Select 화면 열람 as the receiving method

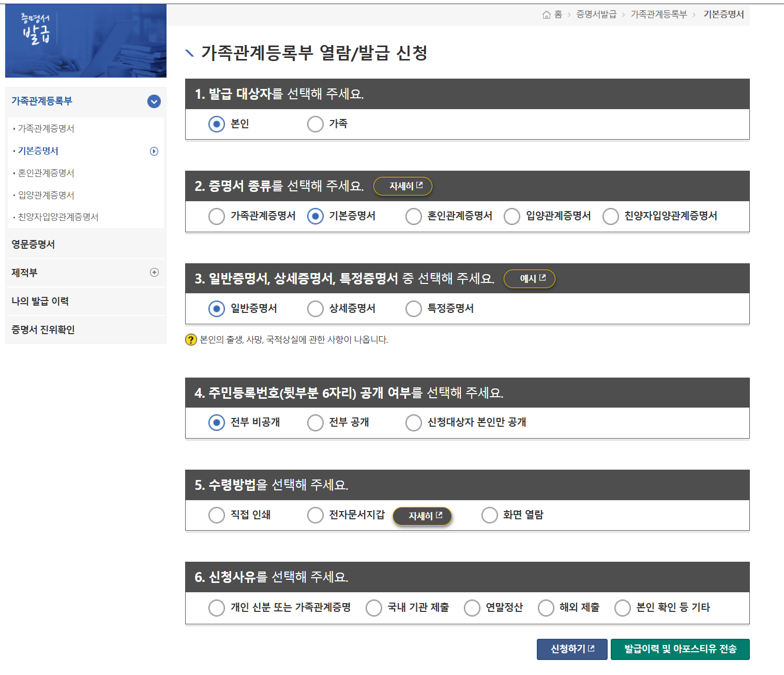pyautogui.click(x=490, y=515)
